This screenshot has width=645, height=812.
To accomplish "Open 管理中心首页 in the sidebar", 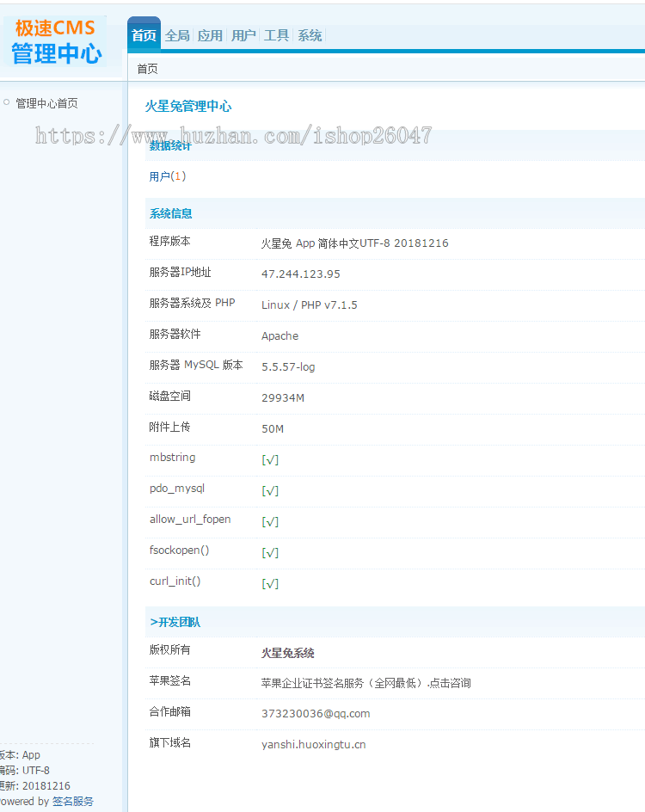I will tap(47, 103).
